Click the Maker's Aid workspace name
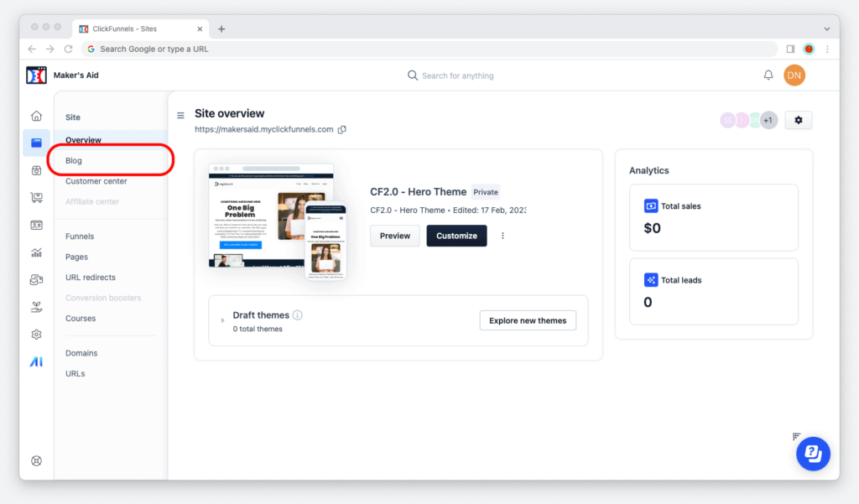Image resolution: width=859 pixels, height=504 pixels. coord(76,75)
